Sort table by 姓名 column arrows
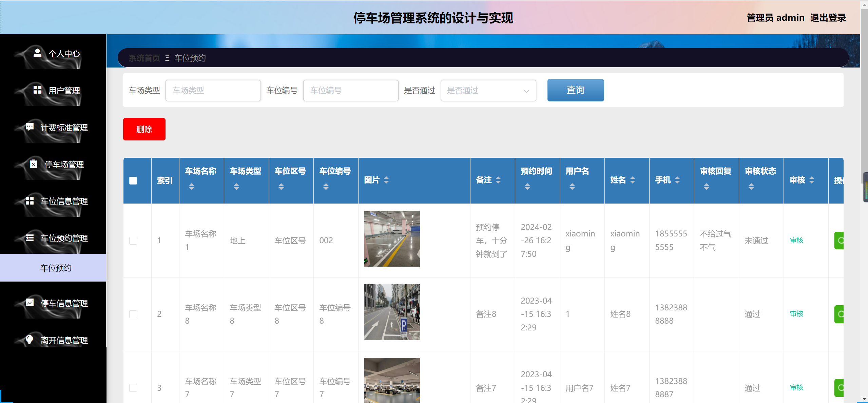This screenshot has width=868, height=403. coord(633,180)
